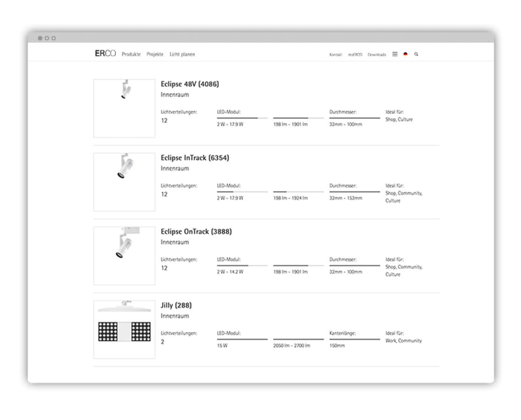The width and height of the screenshot is (521, 420).
Task: Click the Eclipse 48V lumen range bar
Action: tap(298, 118)
